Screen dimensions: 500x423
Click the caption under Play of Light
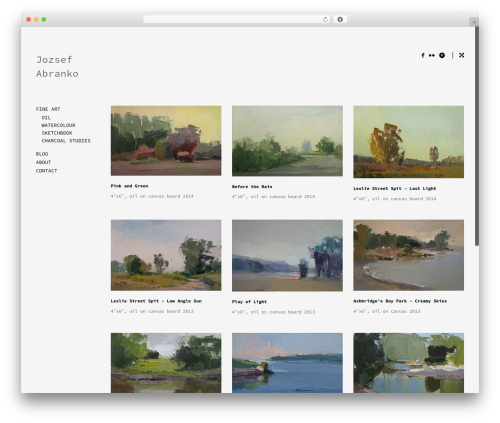pos(273,312)
